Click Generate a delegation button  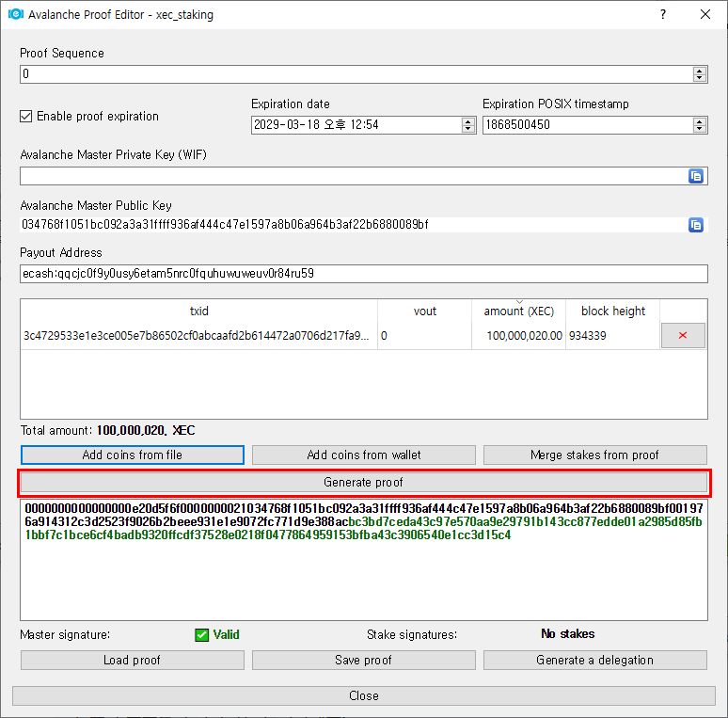coord(594,661)
